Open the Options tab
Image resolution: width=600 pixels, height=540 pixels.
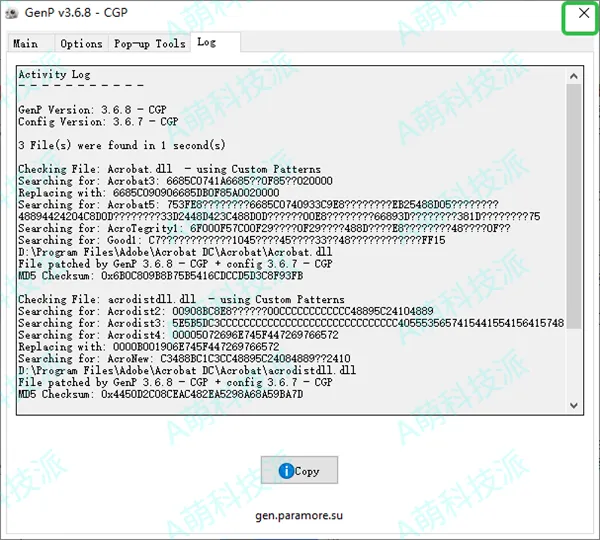82,44
